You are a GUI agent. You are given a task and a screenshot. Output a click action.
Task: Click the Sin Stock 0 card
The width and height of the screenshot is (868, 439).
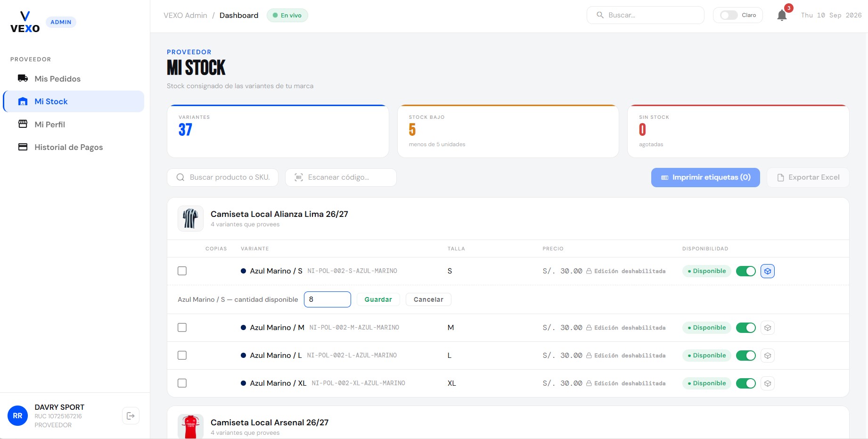[738, 131]
